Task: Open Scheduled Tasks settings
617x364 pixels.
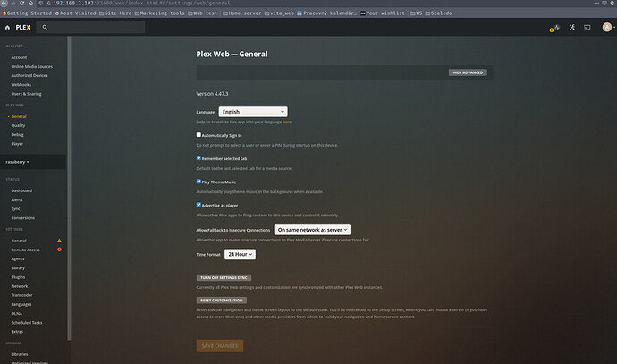Action: coord(27,323)
